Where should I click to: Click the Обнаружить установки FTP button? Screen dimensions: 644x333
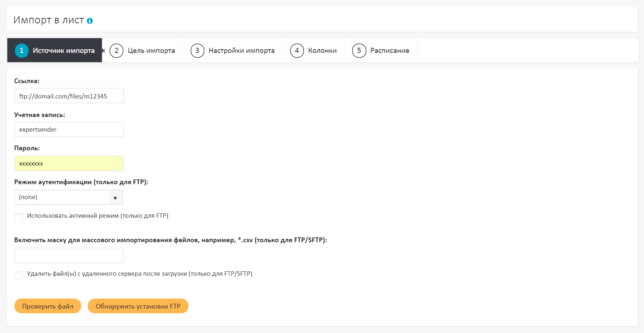pos(138,306)
